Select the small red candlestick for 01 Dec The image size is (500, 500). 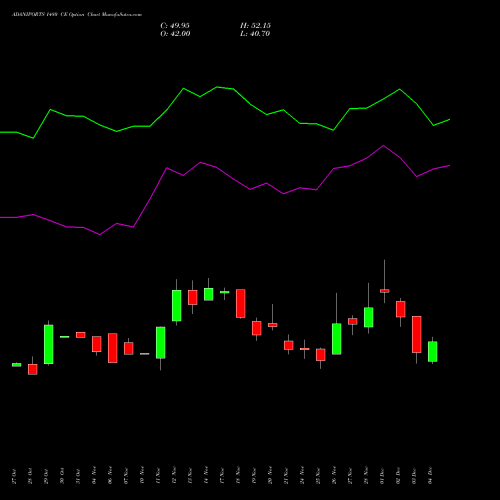[385, 291]
